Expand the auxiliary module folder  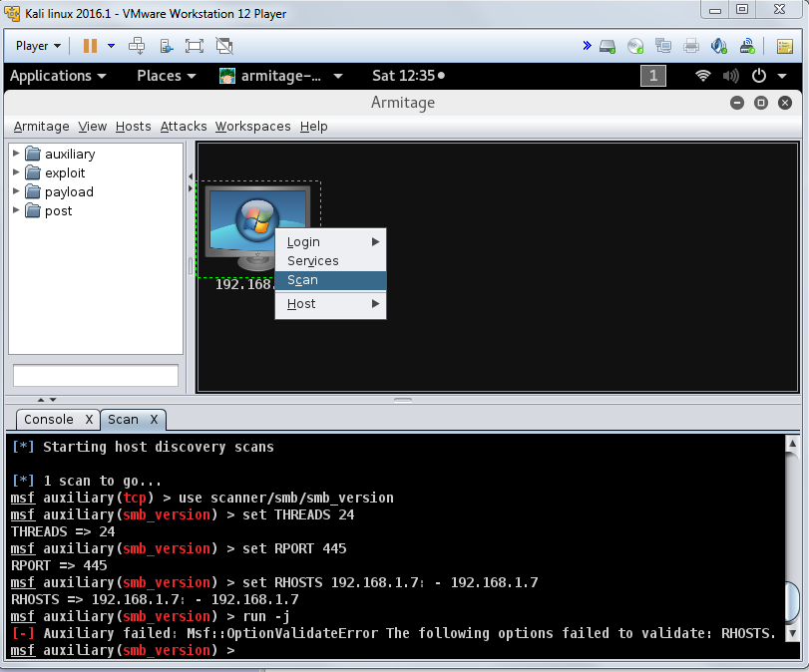pos(17,154)
